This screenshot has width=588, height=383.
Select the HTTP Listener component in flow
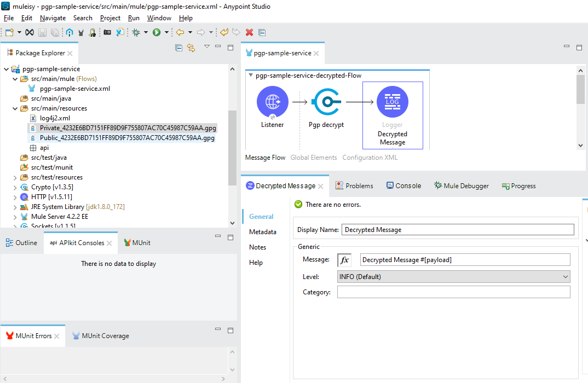click(273, 102)
